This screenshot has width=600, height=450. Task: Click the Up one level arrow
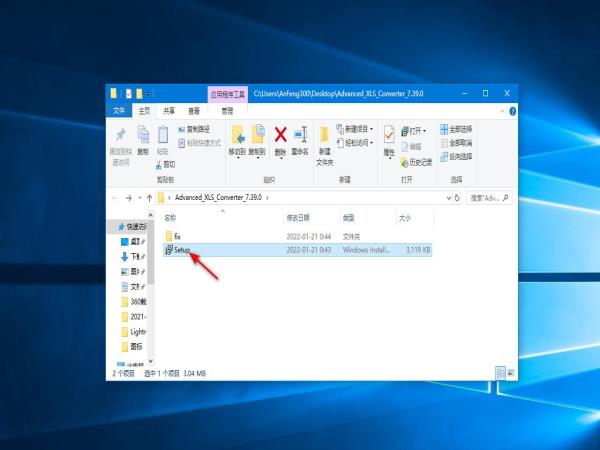pos(149,198)
